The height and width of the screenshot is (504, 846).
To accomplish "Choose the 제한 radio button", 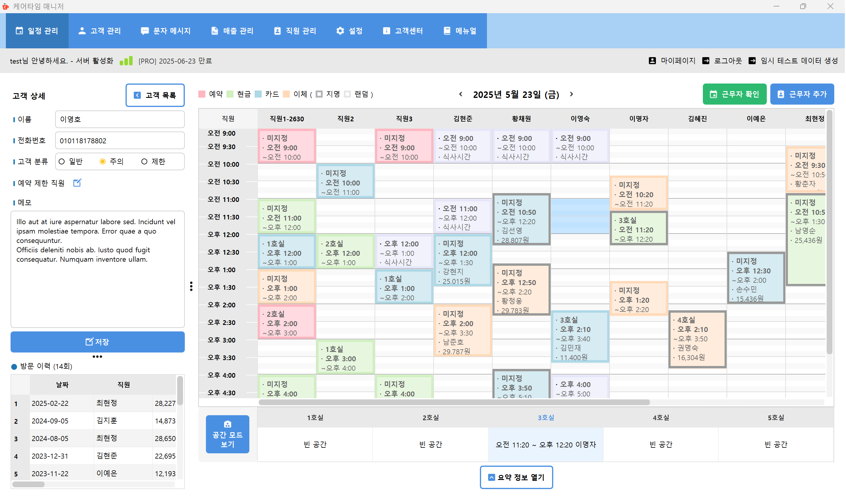I will point(144,162).
